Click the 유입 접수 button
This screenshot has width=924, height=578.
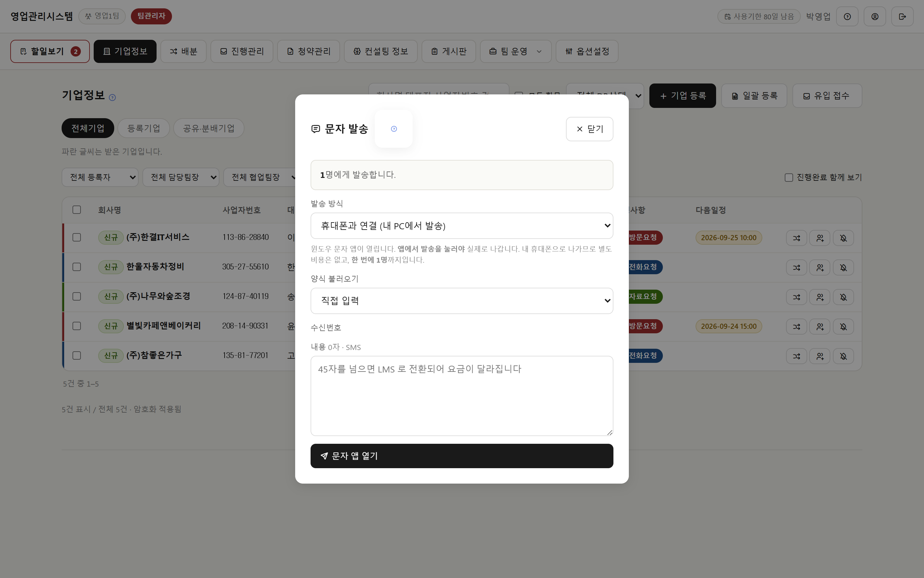[827, 96]
